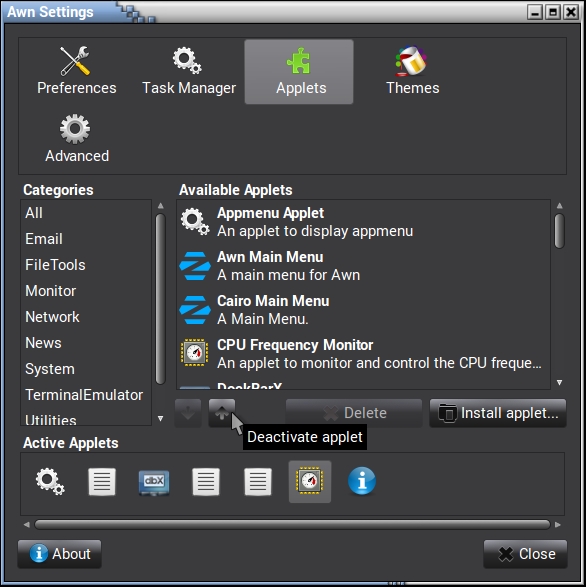Click the Close button
The height and width of the screenshot is (587, 586).
[525, 554]
